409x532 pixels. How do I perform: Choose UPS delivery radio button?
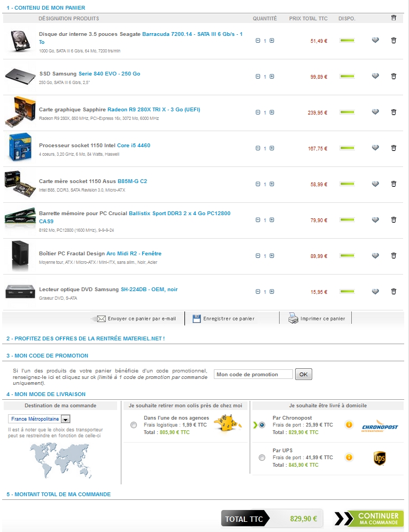click(261, 458)
